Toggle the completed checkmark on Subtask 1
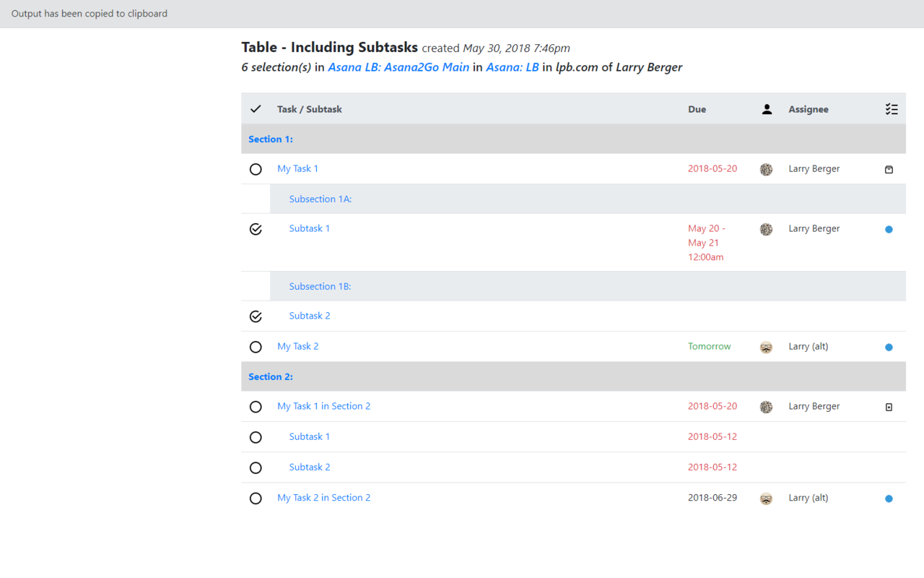Viewport: 924px width, 578px height. 256,228
